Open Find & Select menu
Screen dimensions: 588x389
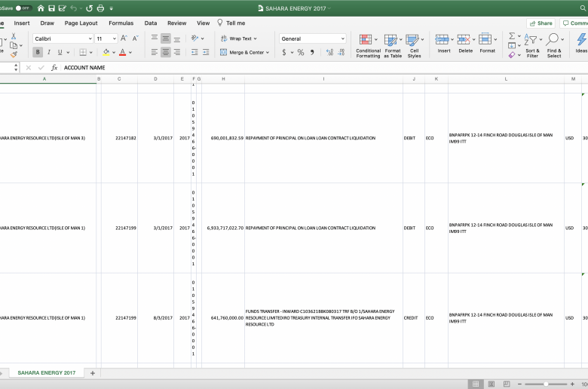pos(554,46)
